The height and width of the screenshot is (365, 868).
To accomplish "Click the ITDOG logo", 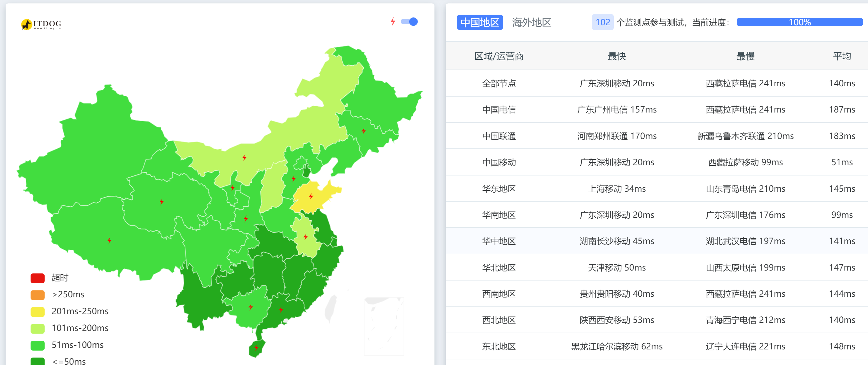I will 41,24.
